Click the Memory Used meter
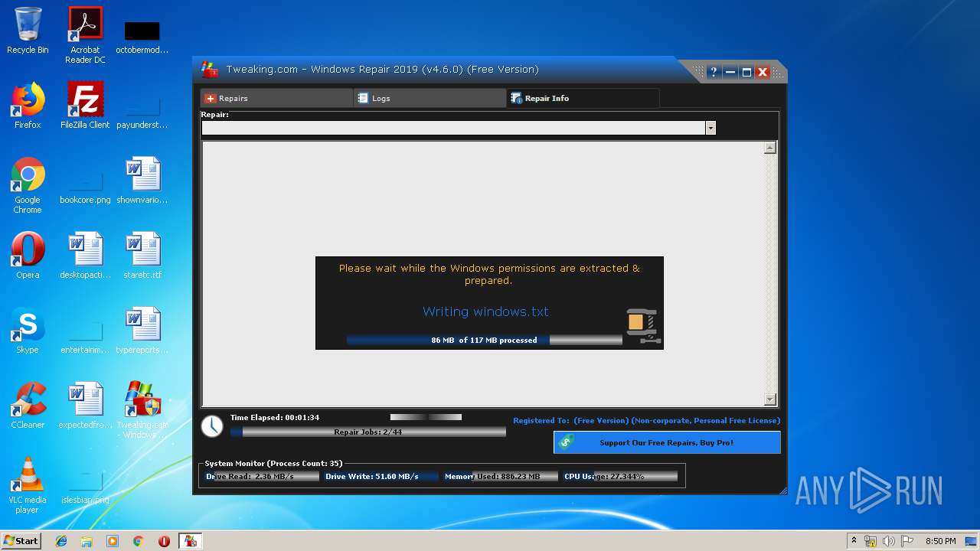Image resolution: width=980 pixels, height=551 pixels. click(501, 476)
